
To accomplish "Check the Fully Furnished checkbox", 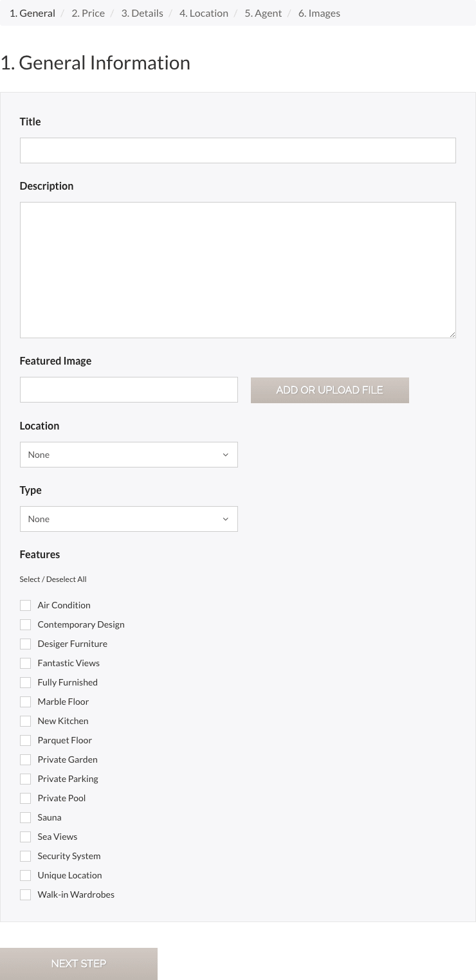I will pyautogui.click(x=25, y=682).
